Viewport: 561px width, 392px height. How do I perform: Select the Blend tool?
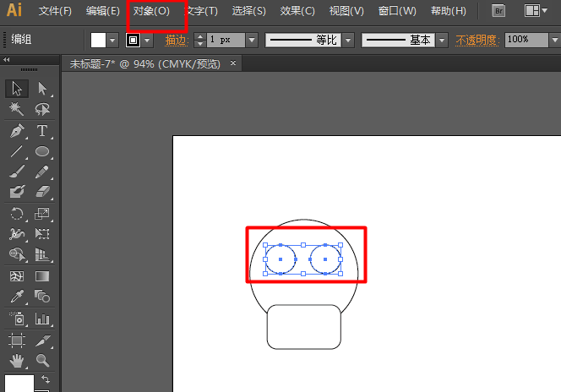[42, 297]
